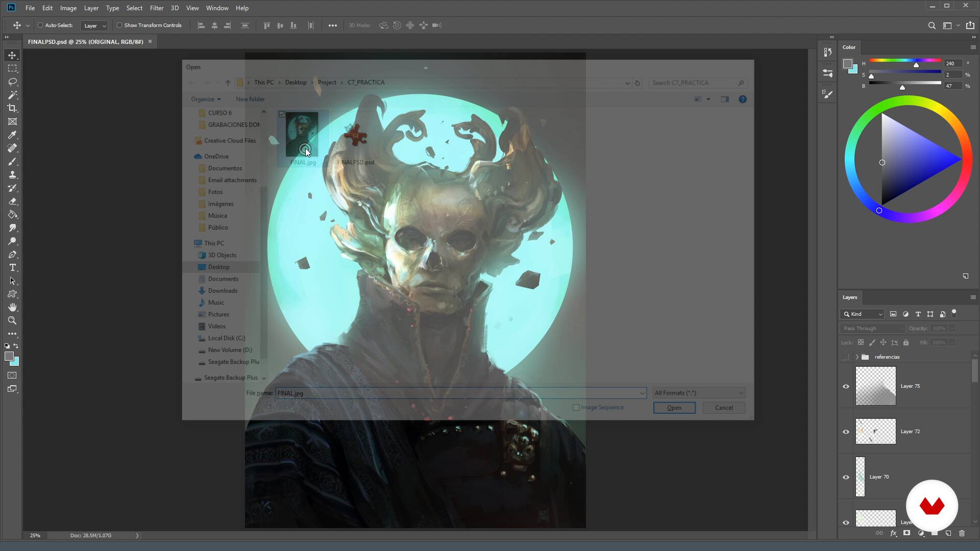The width and height of the screenshot is (980, 551).
Task: Select the Rectangular Marquee tool
Action: [x=13, y=68]
